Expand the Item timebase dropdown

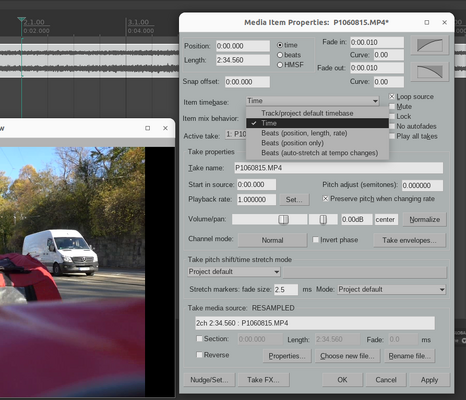[x=313, y=101]
